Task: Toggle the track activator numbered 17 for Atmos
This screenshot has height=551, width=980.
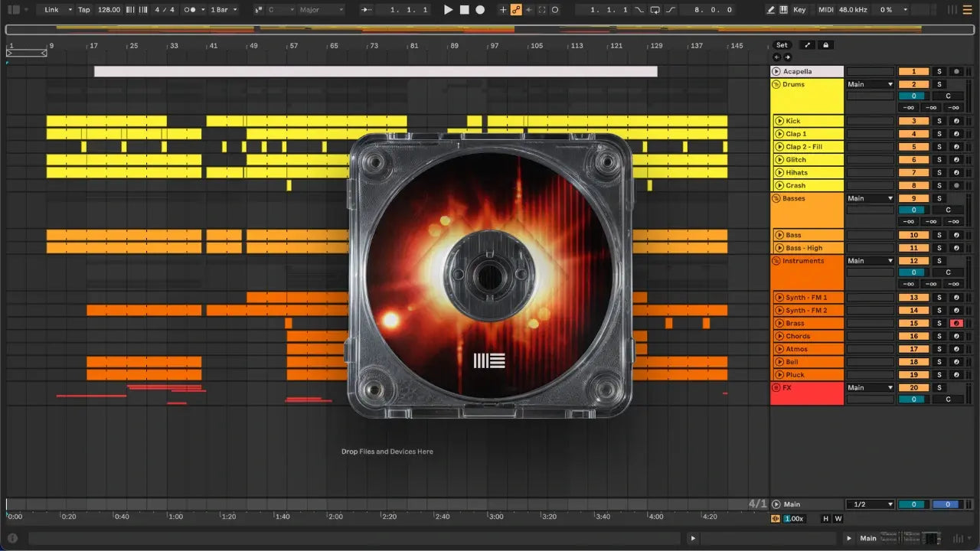Action: click(913, 349)
